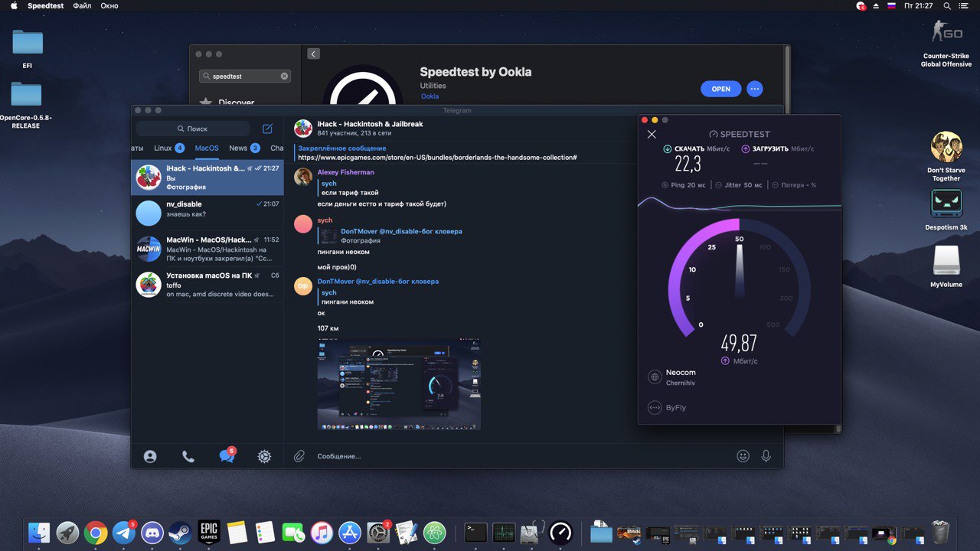Open the Speedtest menu in menu bar
980x551 pixels.
click(x=46, y=5)
